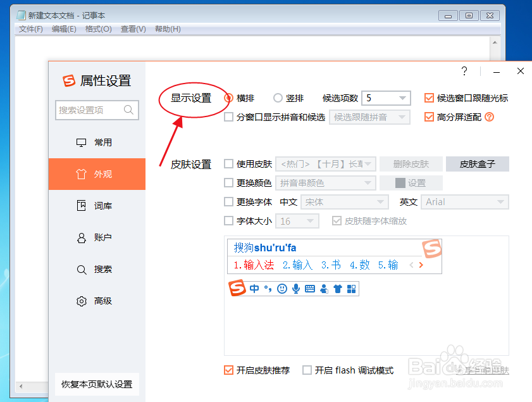Open the 文件(F) menu in Notepad
The image size is (532, 402).
click(x=31, y=29)
